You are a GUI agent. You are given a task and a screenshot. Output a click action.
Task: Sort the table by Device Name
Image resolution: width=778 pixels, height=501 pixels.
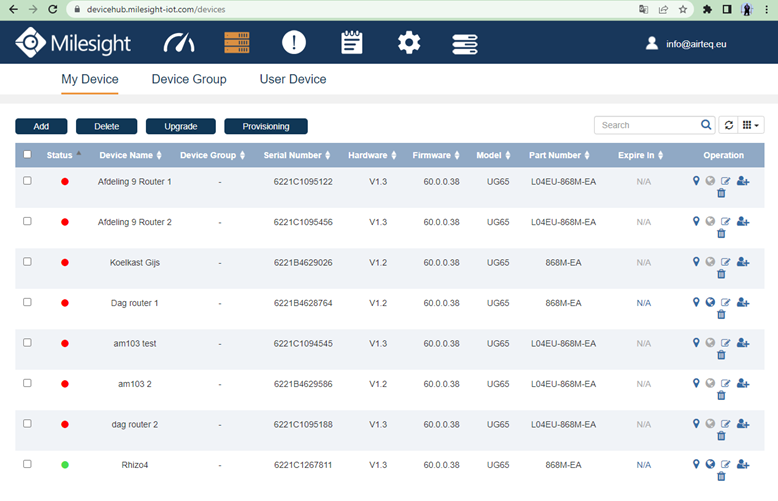coord(130,155)
